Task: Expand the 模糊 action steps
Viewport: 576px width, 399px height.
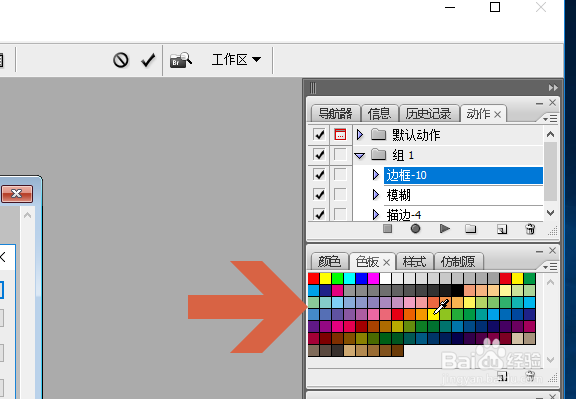Action: pyautogui.click(x=375, y=195)
